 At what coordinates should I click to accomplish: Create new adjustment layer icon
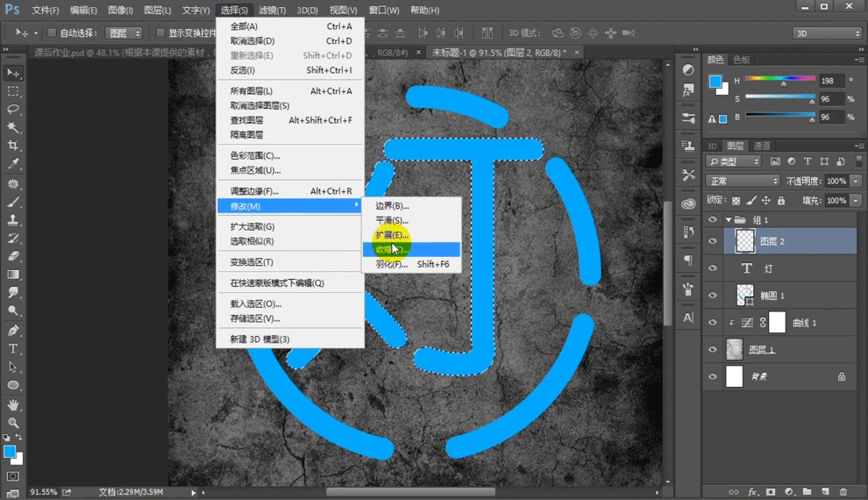[x=789, y=492]
